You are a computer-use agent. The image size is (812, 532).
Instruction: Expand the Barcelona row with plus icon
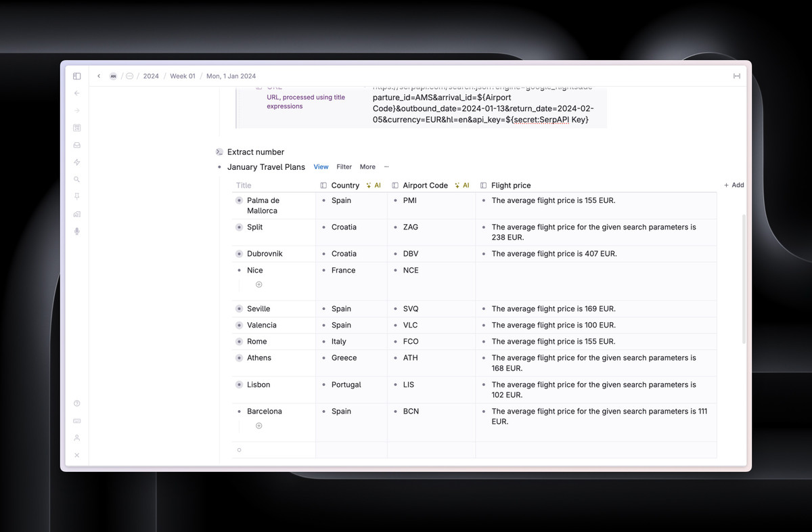(258, 426)
